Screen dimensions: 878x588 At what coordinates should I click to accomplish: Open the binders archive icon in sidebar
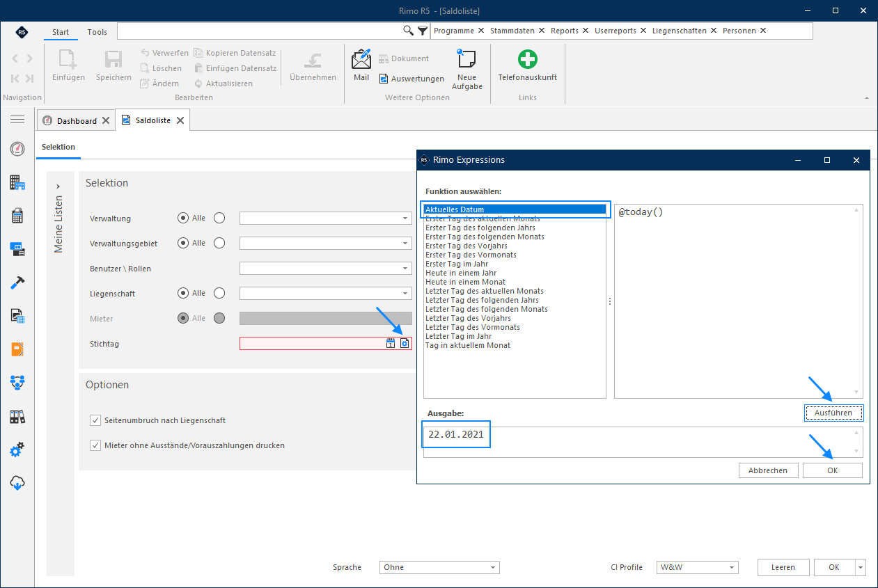[17, 416]
